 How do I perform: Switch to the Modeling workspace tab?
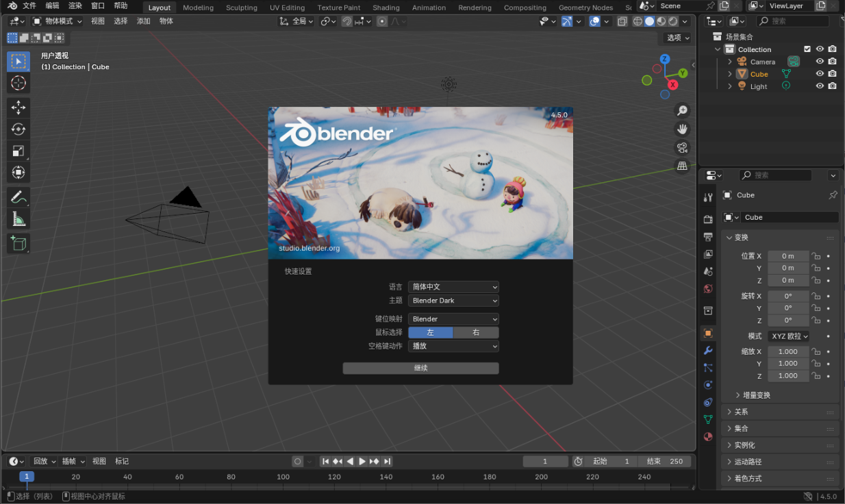(x=198, y=8)
